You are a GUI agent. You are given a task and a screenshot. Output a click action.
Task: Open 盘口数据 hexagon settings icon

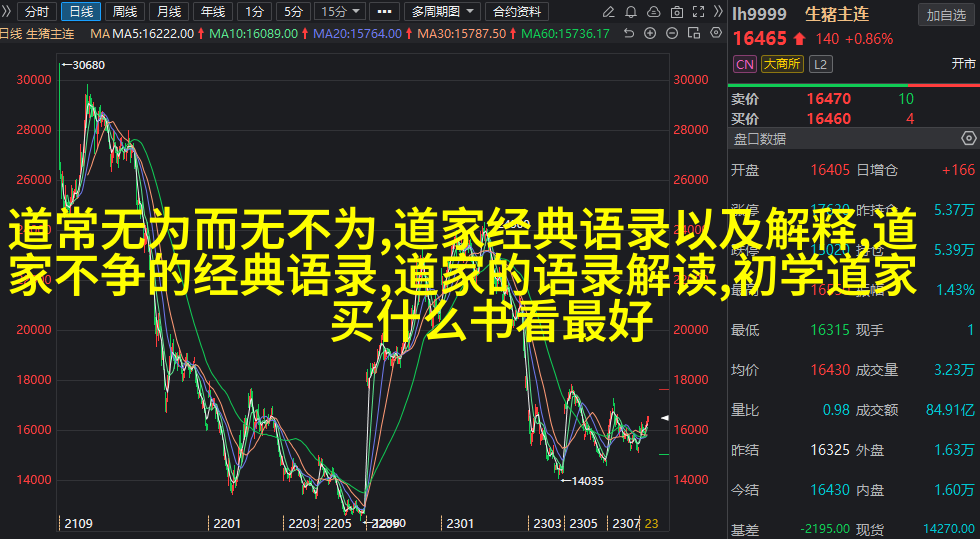click(x=967, y=139)
